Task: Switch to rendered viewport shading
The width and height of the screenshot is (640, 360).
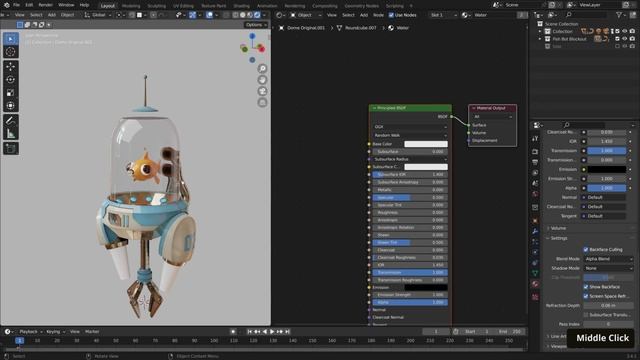Action: (257, 15)
